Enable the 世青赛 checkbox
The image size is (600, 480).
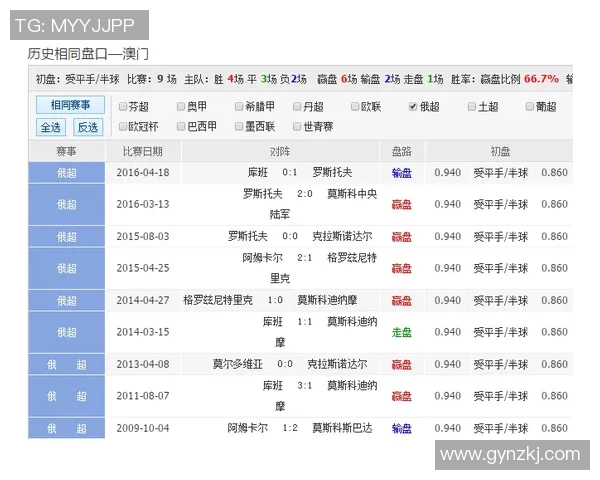click(297, 127)
